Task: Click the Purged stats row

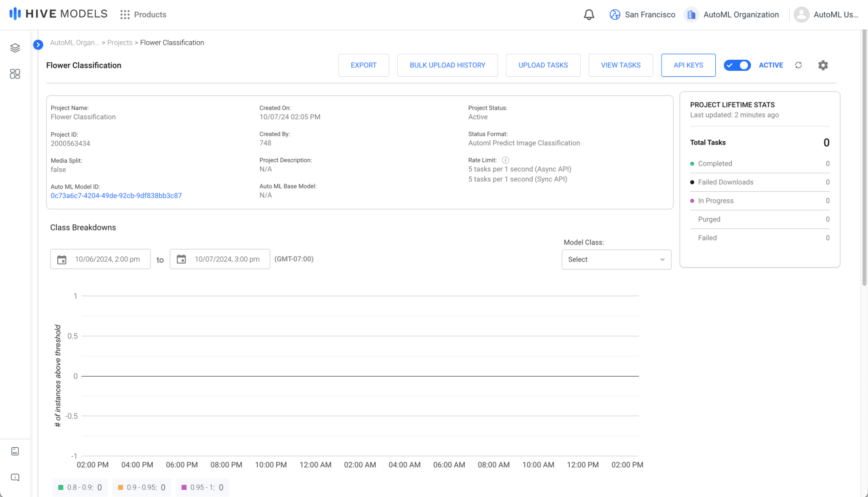Action: tap(759, 219)
